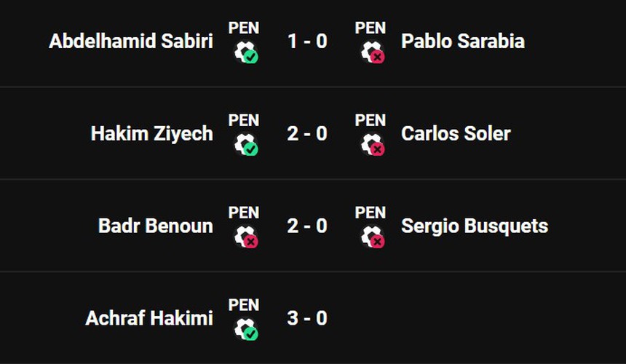
Task: Open Abdelhamid Sabiri's player link
Action: (x=131, y=41)
